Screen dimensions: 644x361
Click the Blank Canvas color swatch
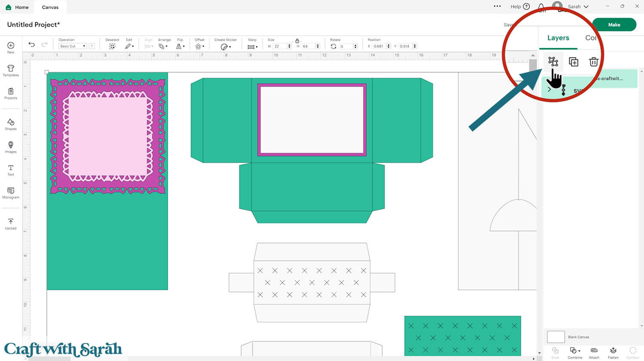[x=556, y=337]
